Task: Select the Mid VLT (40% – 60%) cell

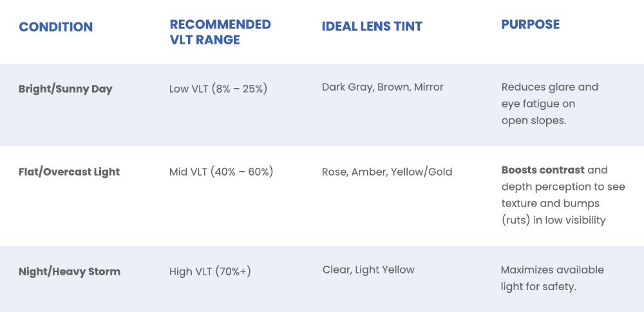Action: click(x=221, y=172)
